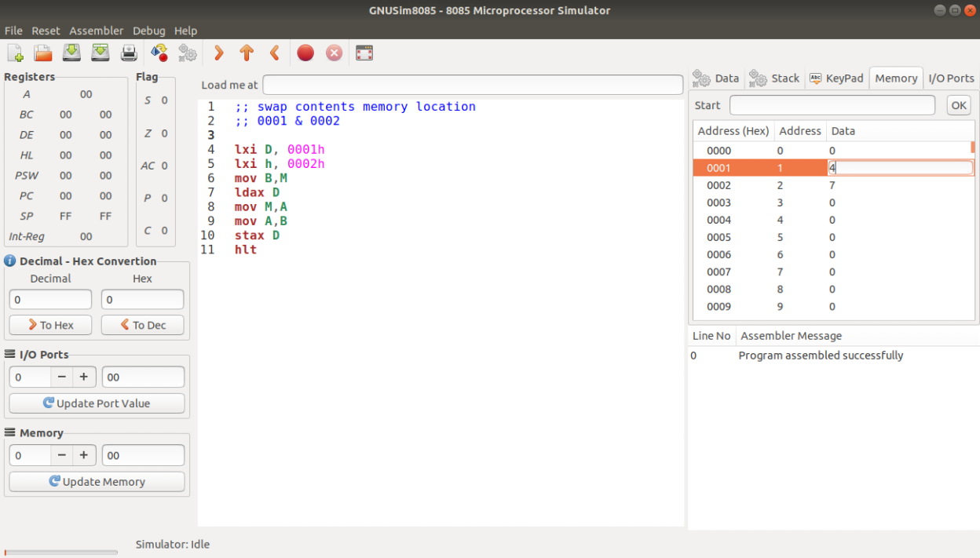The height and width of the screenshot is (558, 980).
Task: Click the step-out up arrow icon
Action: [x=247, y=53]
